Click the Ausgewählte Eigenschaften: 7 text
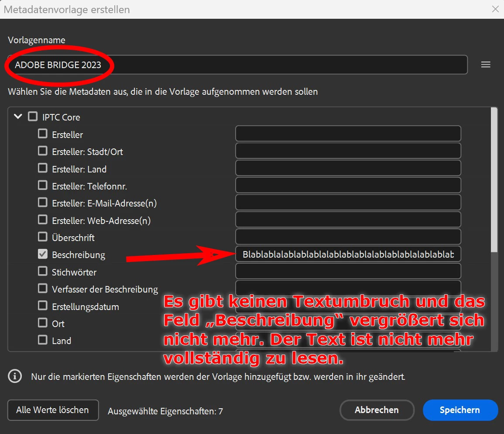The image size is (504, 434). point(165,411)
